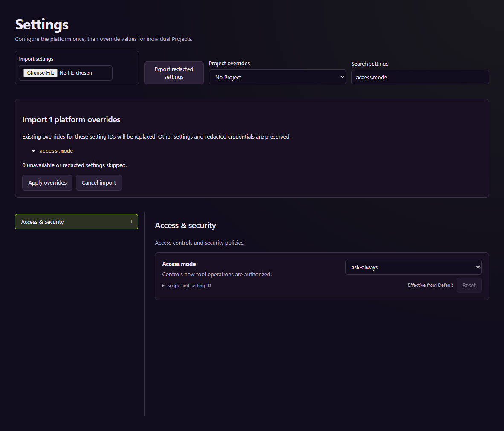Click the 'No file chosen' text
The width and height of the screenshot is (504, 431).
coord(75,73)
